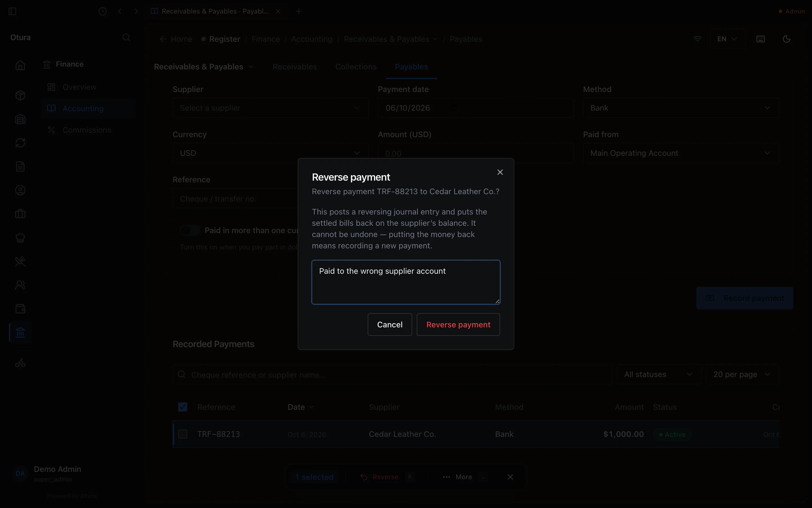The height and width of the screenshot is (508, 812).
Task: Click the payments search field
Action: 392,374
